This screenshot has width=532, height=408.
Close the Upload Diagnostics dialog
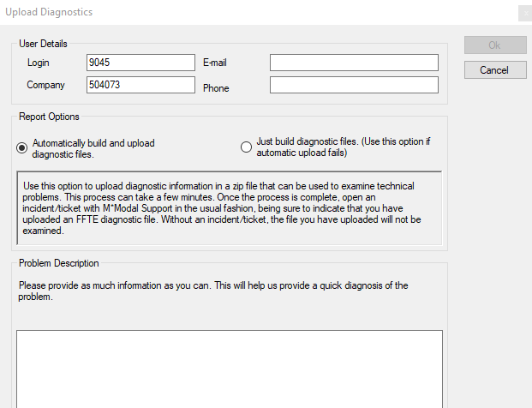click(x=524, y=13)
